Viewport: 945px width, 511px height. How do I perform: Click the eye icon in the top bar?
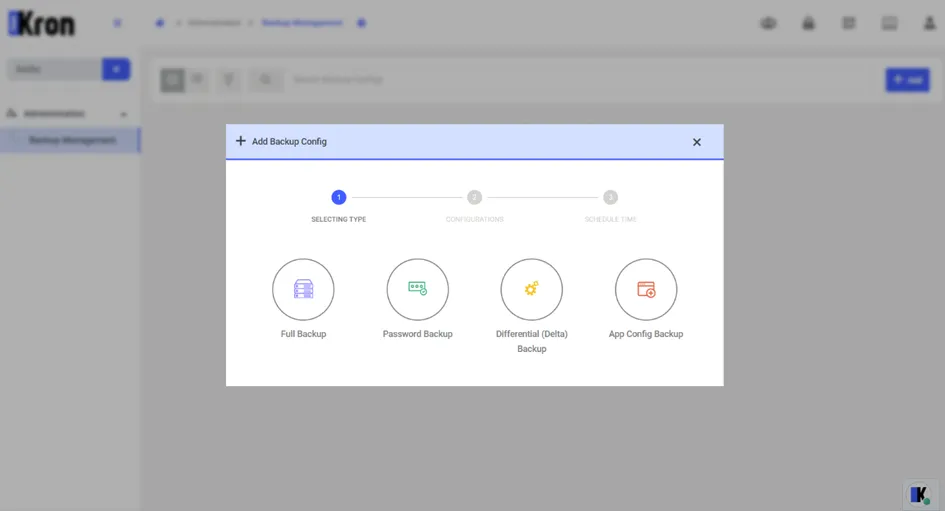(x=768, y=24)
